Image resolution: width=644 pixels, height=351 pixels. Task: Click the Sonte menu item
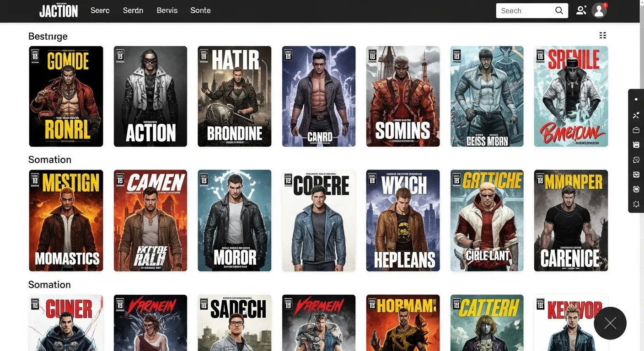200,11
